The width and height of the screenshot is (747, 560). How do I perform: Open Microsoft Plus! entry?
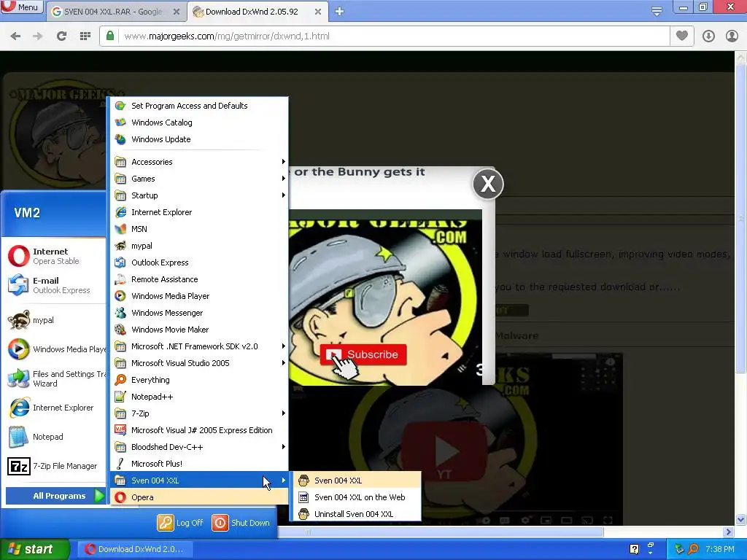(199, 463)
